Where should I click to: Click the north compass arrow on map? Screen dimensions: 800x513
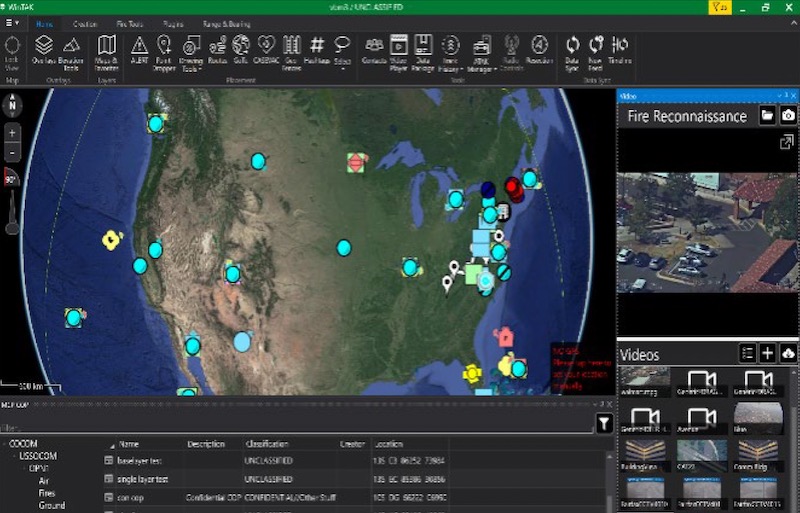click(12, 105)
